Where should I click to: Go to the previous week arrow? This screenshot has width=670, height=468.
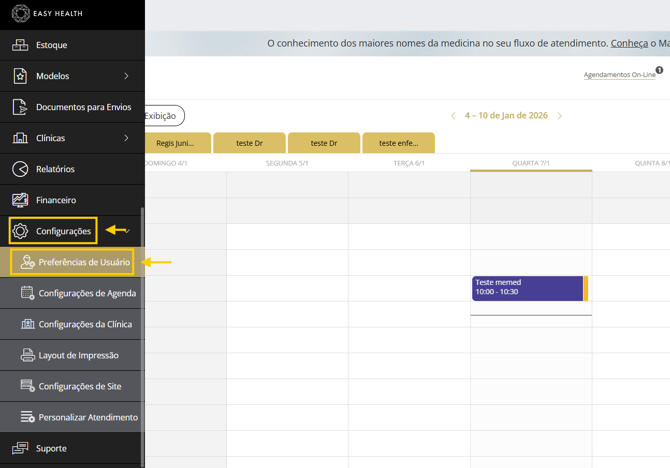pos(453,116)
